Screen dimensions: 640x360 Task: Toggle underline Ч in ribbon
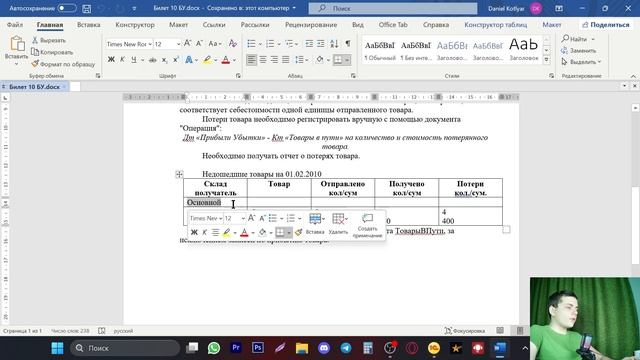pos(133,60)
